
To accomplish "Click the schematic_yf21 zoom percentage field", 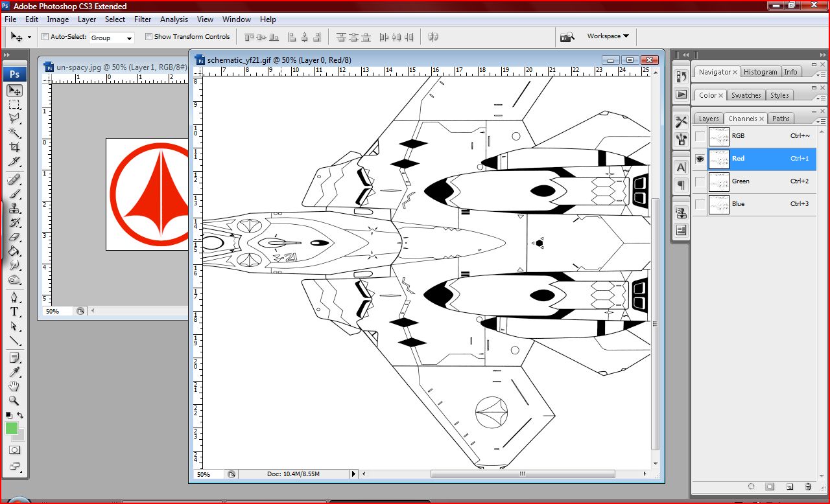I will tap(209, 474).
